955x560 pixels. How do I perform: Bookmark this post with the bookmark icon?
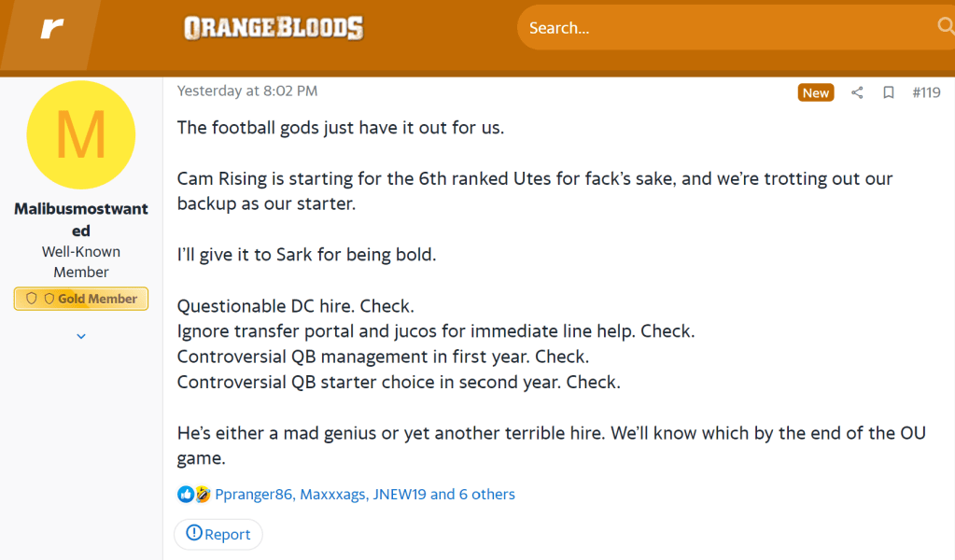pos(889,92)
